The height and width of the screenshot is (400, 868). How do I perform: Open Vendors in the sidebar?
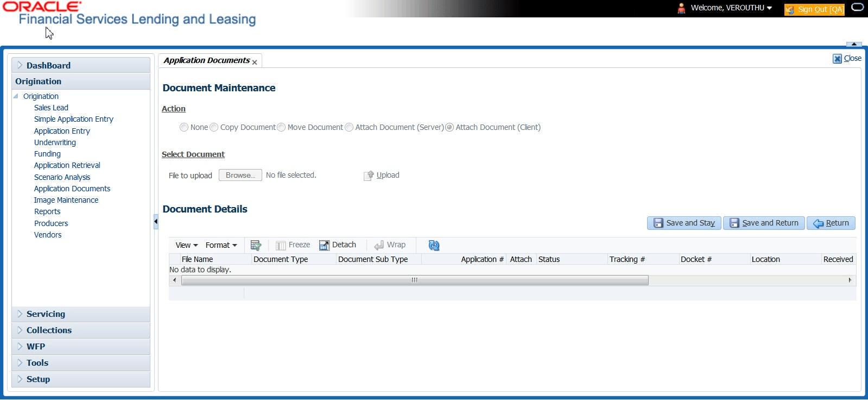48,235
